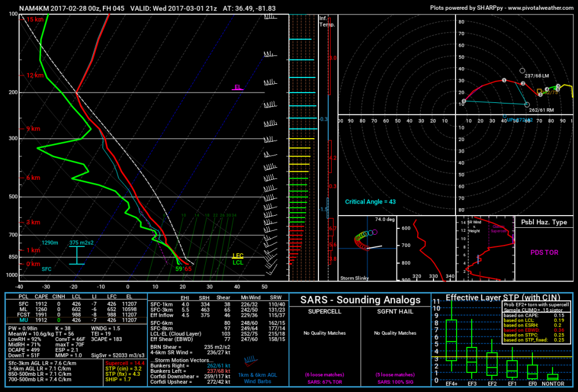This screenshot has height=392, width=578.
Task: Click the PDS TOR hazard type text
Action: tap(544, 253)
